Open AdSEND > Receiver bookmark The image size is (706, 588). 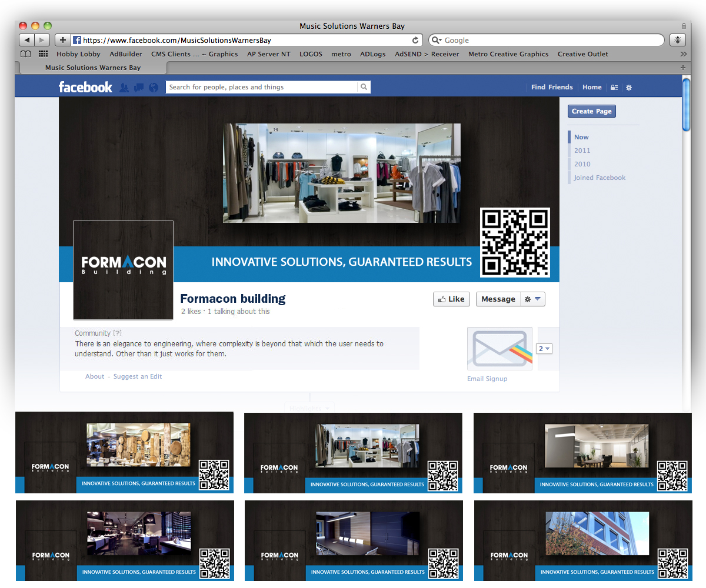427,54
